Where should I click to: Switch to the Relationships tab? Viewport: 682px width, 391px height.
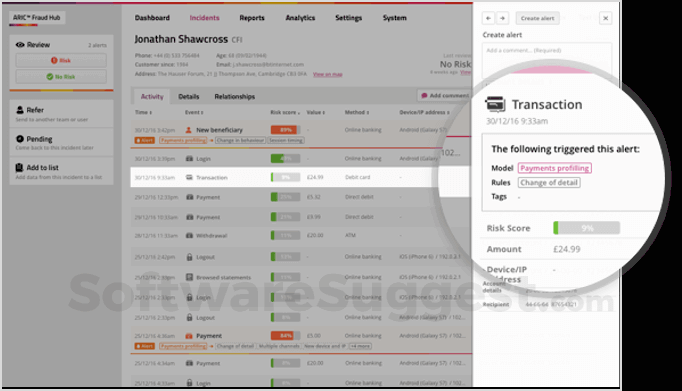coord(234,97)
